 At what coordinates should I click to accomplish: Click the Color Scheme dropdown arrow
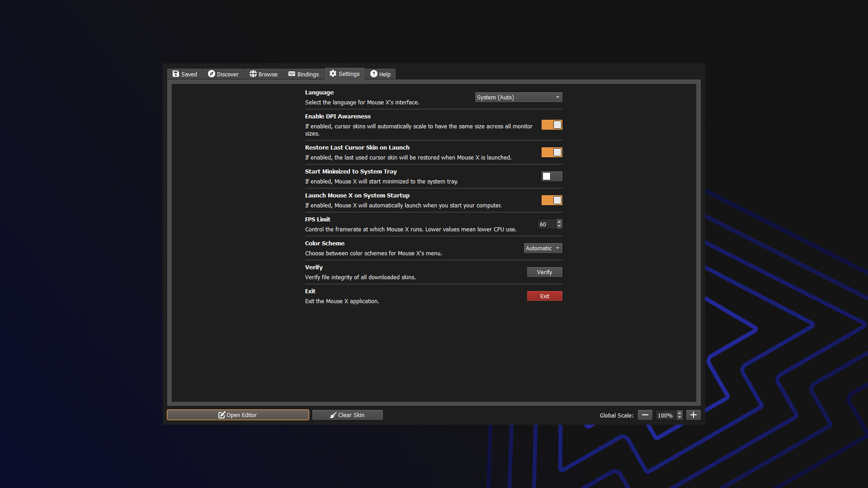[557, 248]
